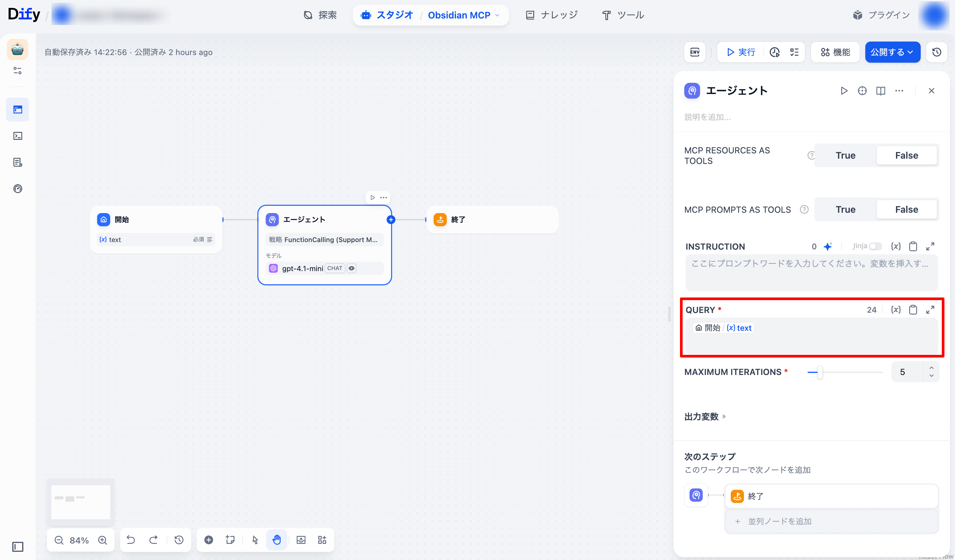The image size is (955, 560).
Task: Set MCP RESOURCES AS TOOLS to True
Action: tap(845, 155)
